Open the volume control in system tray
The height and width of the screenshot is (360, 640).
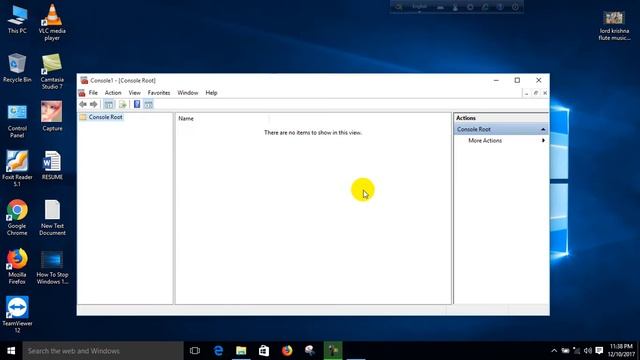(x=588, y=351)
